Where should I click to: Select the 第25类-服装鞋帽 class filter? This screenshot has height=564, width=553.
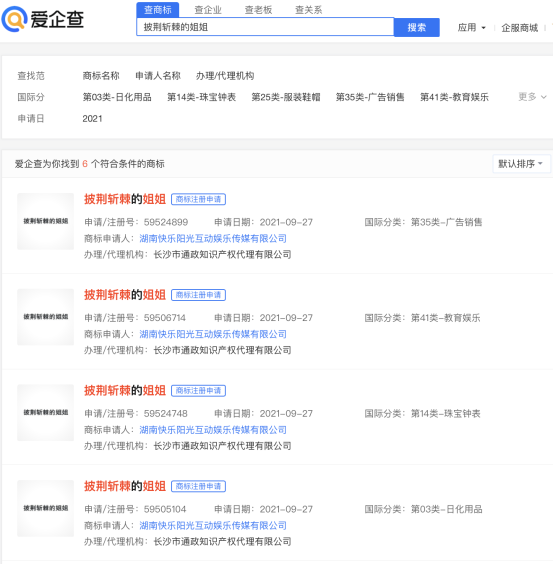click(x=286, y=97)
